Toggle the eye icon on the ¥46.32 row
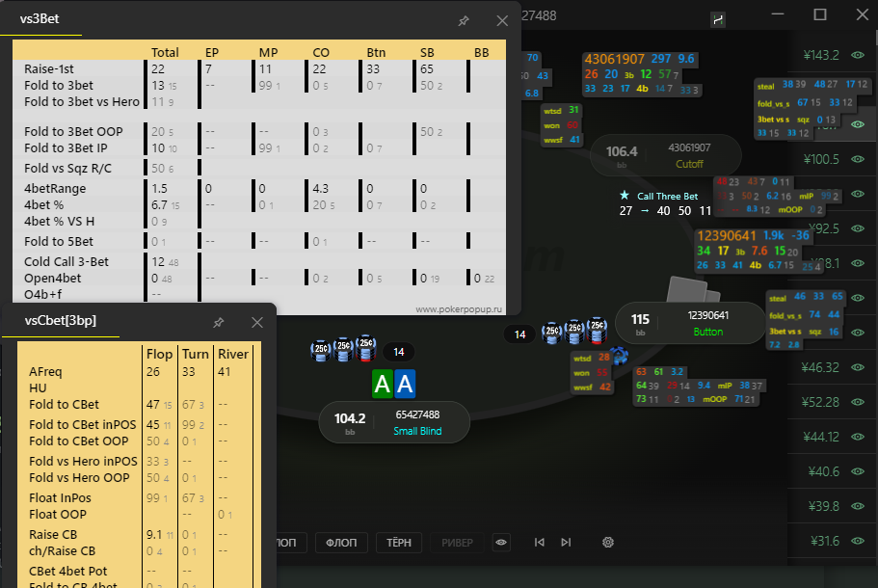Image resolution: width=878 pixels, height=588 pixels. 858,367
